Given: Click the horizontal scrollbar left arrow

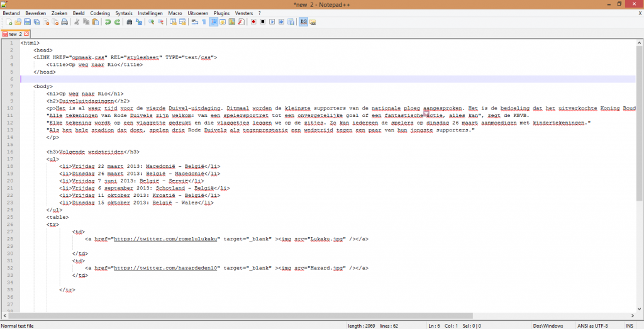Looking at the screenshot, I should [x=4, y=316].
